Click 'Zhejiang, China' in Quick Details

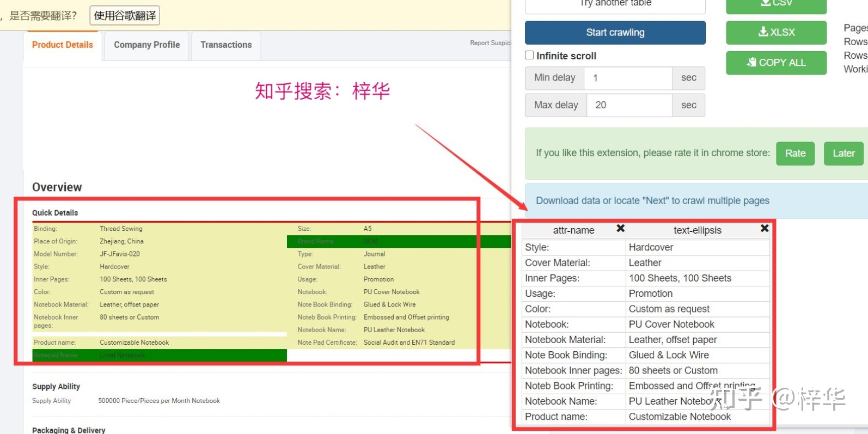(121, 241)
